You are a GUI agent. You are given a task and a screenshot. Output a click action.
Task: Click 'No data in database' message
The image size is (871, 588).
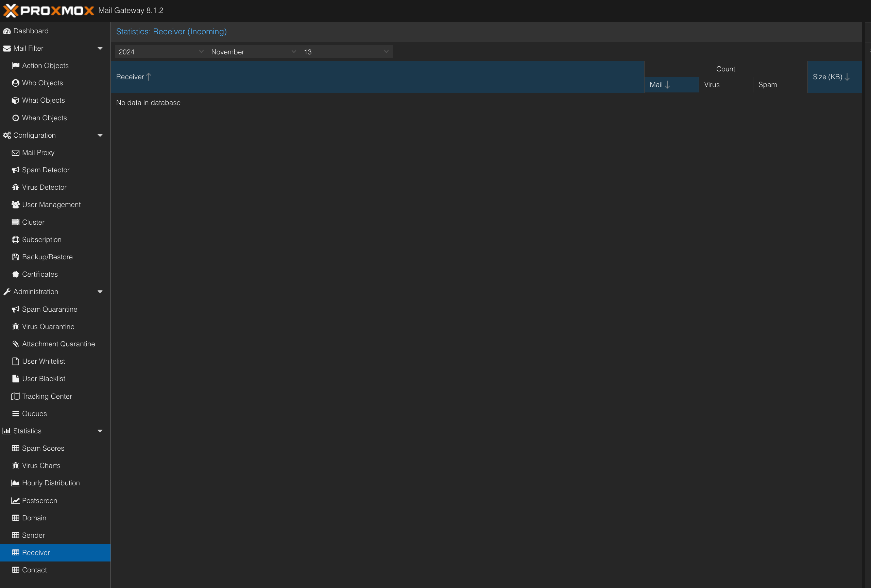pos(148,103)
